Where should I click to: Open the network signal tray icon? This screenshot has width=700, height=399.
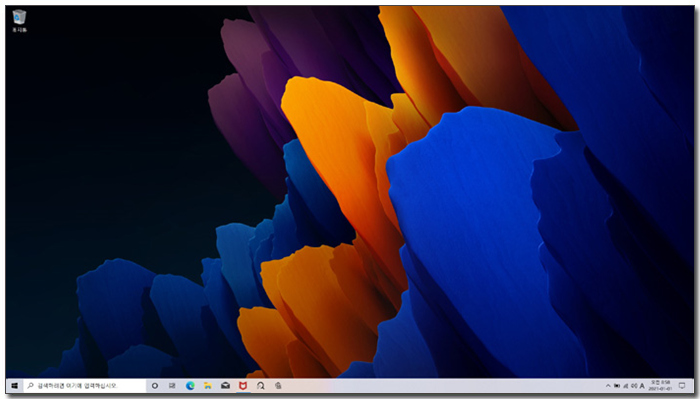coord(625,386)
